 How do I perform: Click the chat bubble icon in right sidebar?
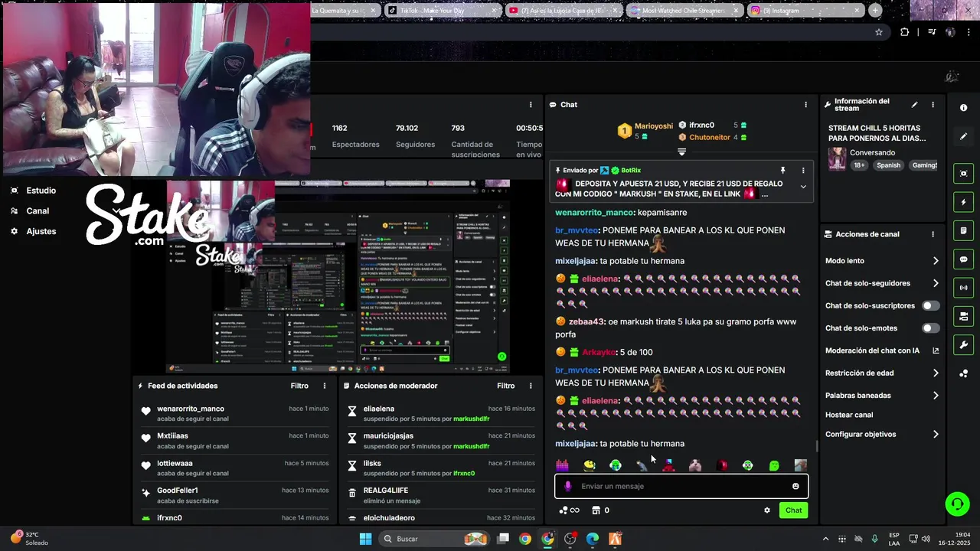coord(963,259)
